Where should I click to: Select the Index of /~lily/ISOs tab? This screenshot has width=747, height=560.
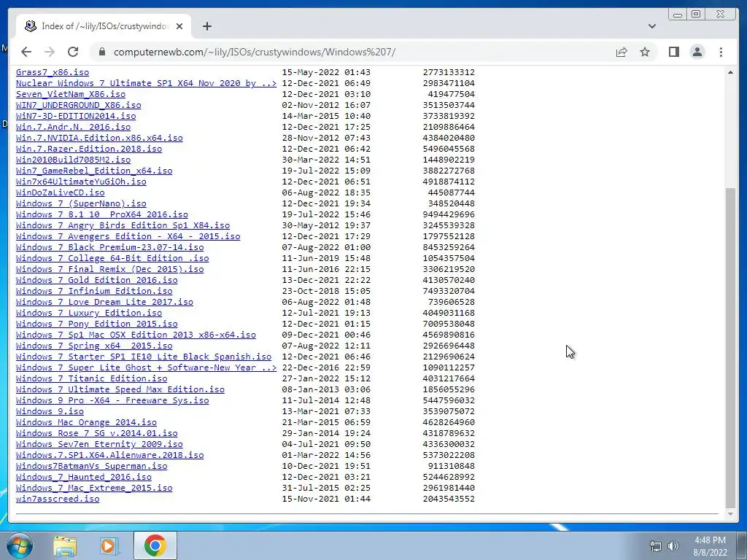point(104,26)
